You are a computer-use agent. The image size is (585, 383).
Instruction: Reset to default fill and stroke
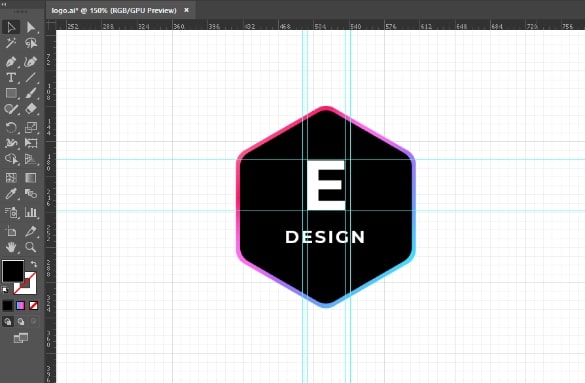[x=5, y=290]
